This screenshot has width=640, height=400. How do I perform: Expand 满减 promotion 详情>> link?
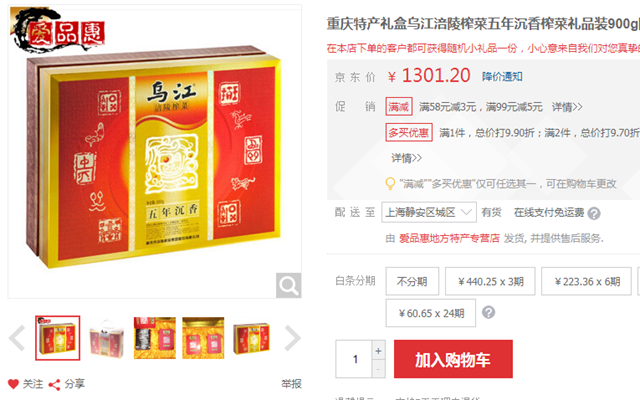click(x=567, y=107)
